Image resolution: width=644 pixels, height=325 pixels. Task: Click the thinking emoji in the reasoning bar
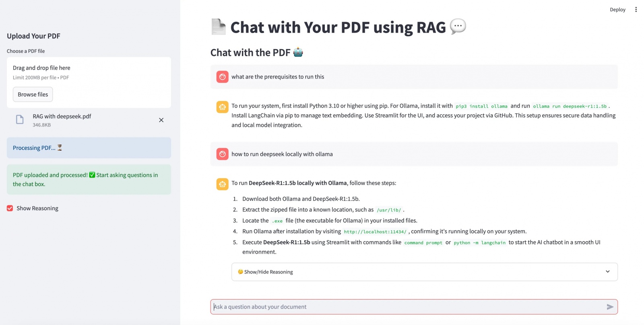point(240,271)
